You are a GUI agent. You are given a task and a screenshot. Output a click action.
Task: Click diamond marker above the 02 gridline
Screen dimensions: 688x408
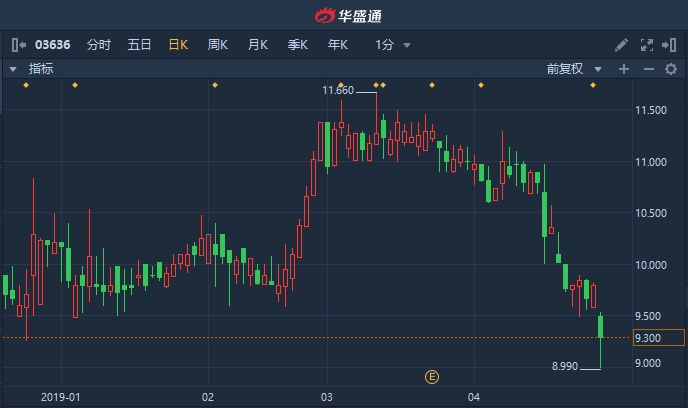pos(215,85)
